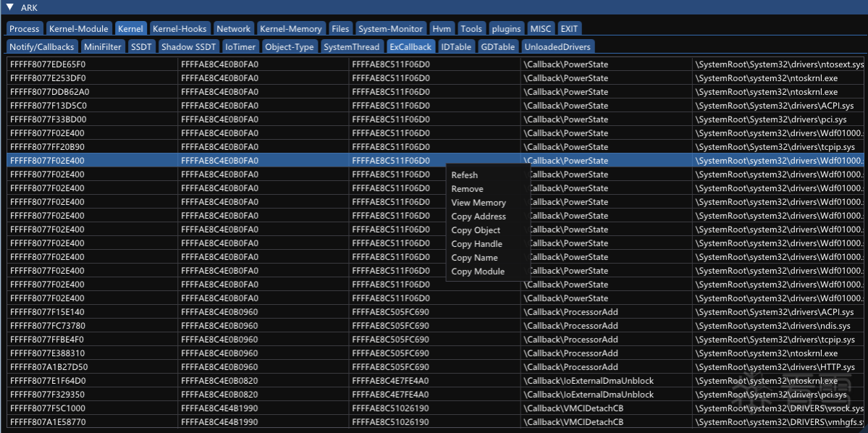Open the SSDT sub-tab
This screenshot has height=433, width=868.
(x=141, y=47)
